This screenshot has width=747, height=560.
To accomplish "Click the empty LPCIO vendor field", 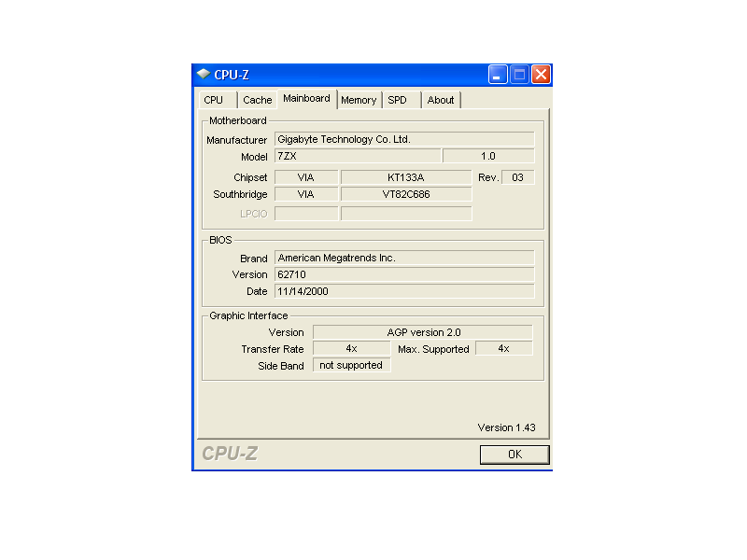I will coord(306,214).
